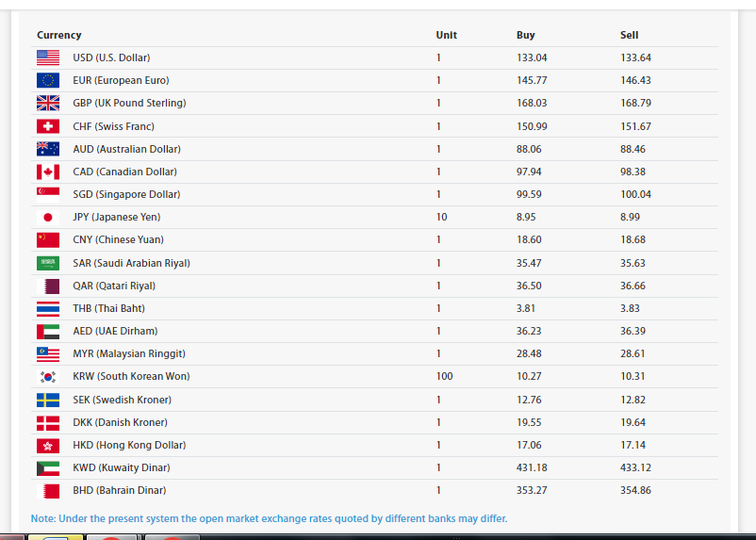Click the Unit column header
756x540 pixels.
[446, 35]
